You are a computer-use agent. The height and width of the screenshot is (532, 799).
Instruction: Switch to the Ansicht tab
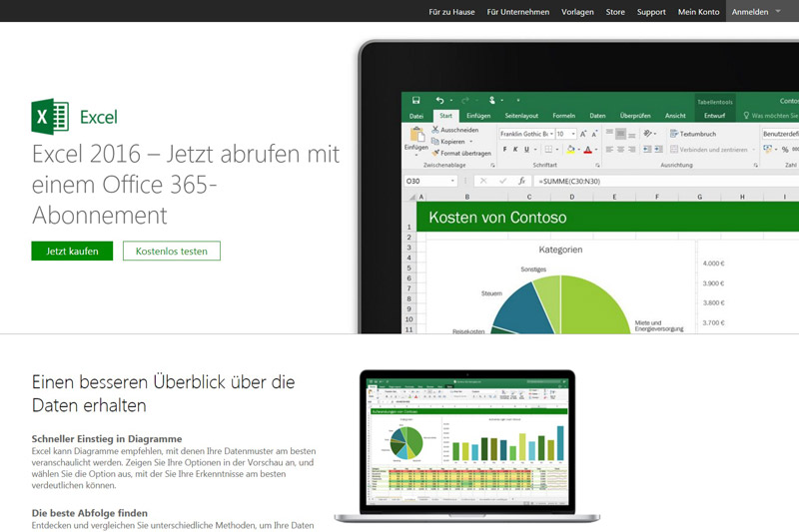pos(675,116)
